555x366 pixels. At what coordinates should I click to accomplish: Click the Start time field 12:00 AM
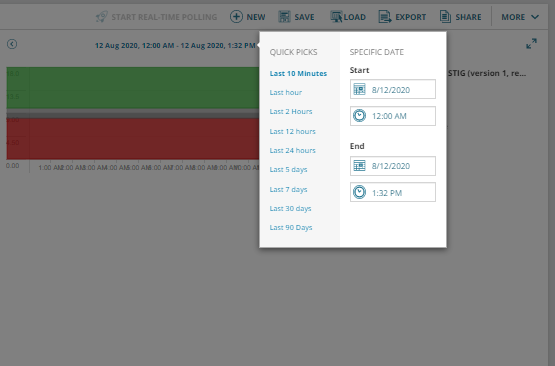[393, 116]
